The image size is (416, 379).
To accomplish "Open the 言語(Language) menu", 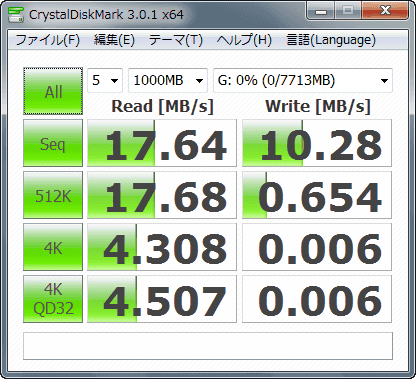I will (331, 40).
